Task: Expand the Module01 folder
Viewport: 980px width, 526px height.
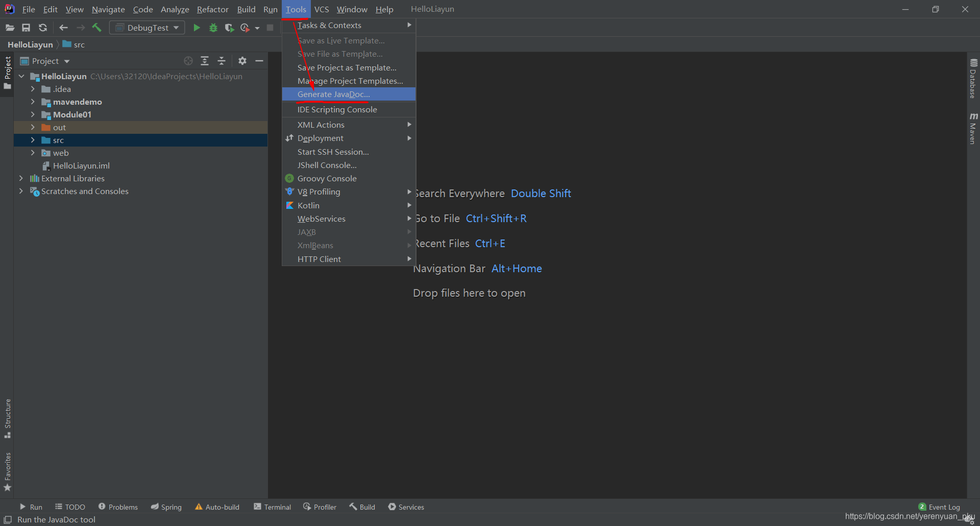Action: [x=33, y=114]
